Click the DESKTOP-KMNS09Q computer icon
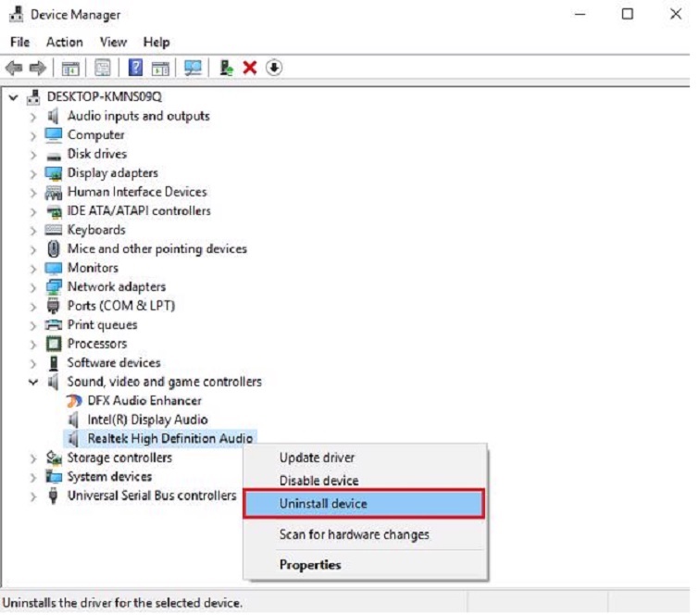Viewport: 699px width, 616px height. coord(33,96)
